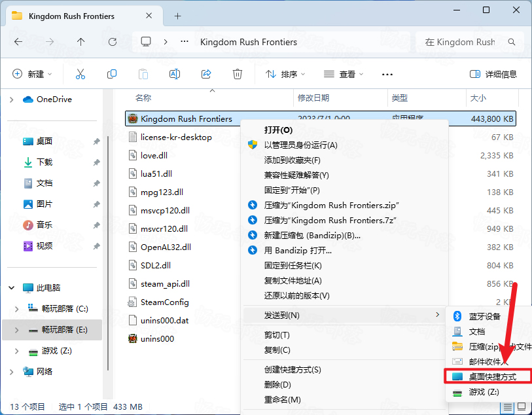Sort by Size (大小) column header

coord(478,98)
